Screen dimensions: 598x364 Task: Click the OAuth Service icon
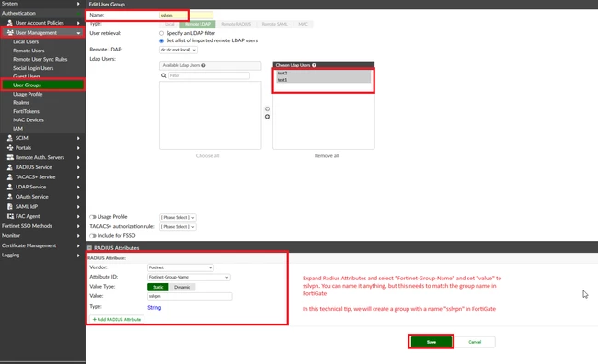pos(10,197)
